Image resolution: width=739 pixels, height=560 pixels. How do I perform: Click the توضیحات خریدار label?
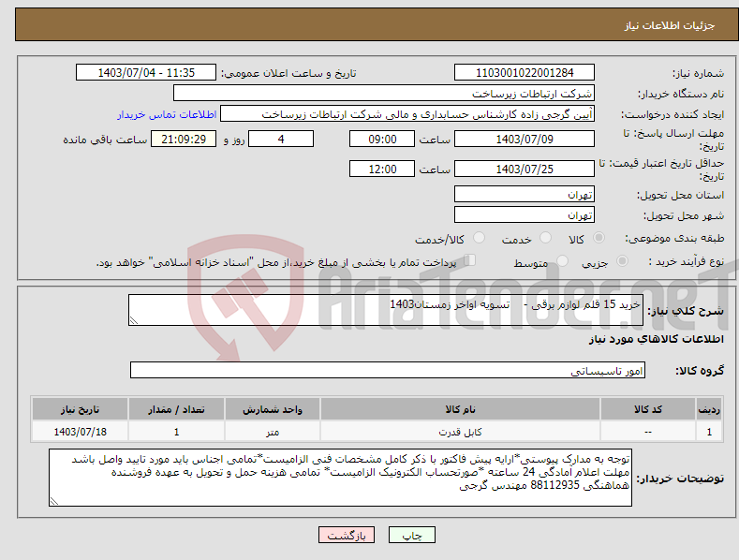(680, 479)
